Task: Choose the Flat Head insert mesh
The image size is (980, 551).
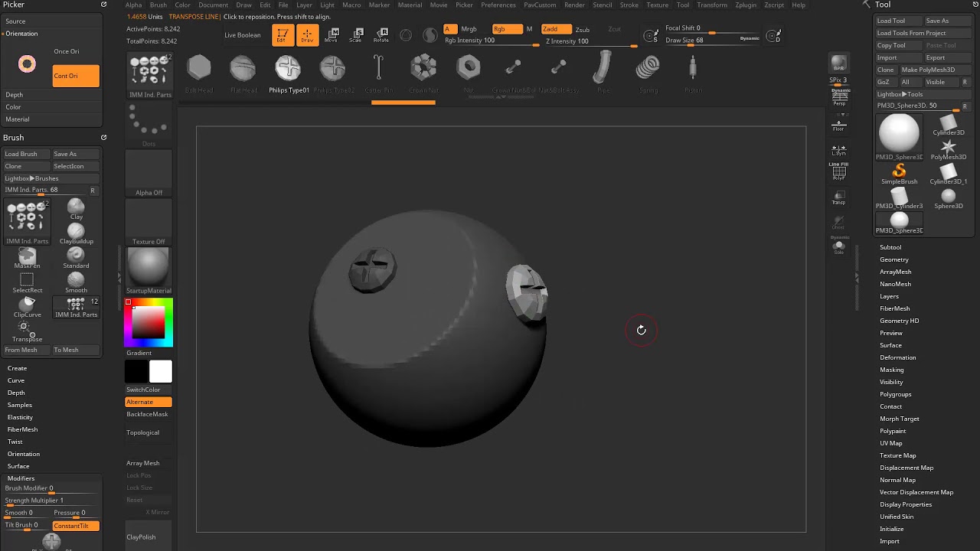Action: point(243,73)
